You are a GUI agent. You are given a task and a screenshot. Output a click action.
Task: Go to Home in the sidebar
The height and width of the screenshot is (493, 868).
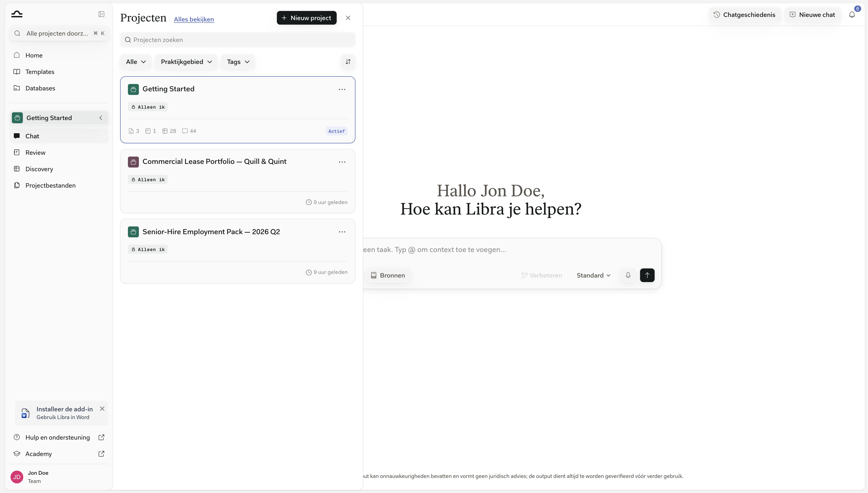tap(59, 55)
